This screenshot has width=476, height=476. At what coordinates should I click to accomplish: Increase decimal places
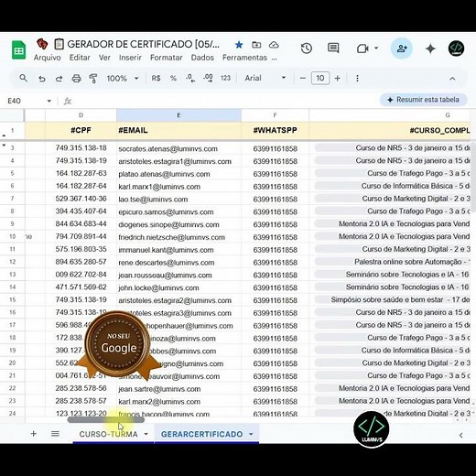coord(208,78)
